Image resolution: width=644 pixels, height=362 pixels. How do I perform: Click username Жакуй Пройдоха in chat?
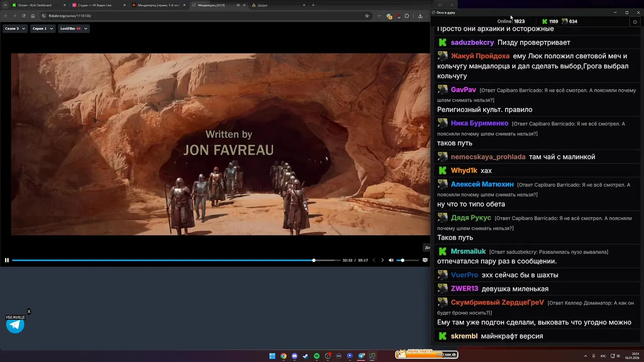coord(480,56)
